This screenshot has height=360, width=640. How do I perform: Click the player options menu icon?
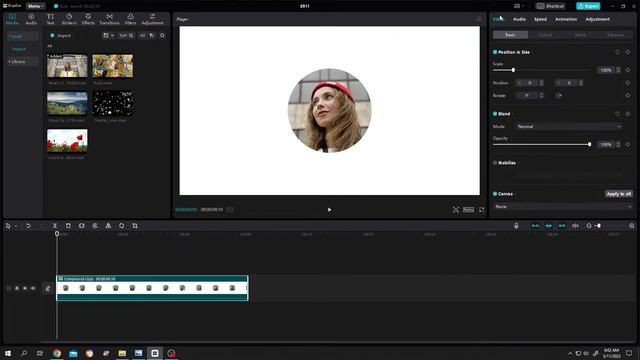pos(479,19)
